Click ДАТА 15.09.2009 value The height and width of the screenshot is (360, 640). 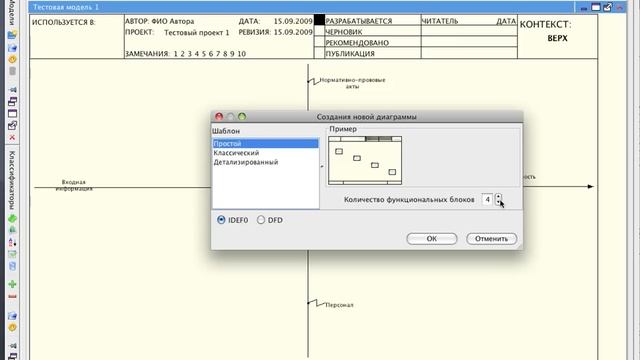[x=293, y=21]
